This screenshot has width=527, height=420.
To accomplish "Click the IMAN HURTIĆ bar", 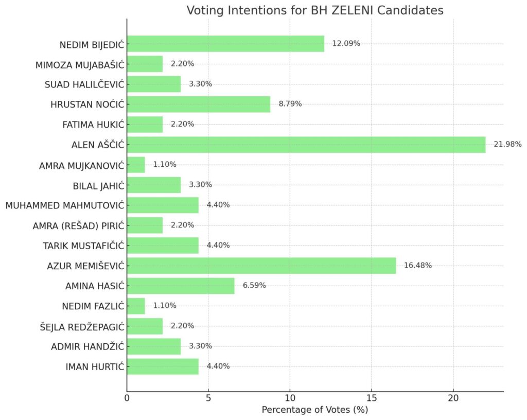I will (x=163, y=366).
